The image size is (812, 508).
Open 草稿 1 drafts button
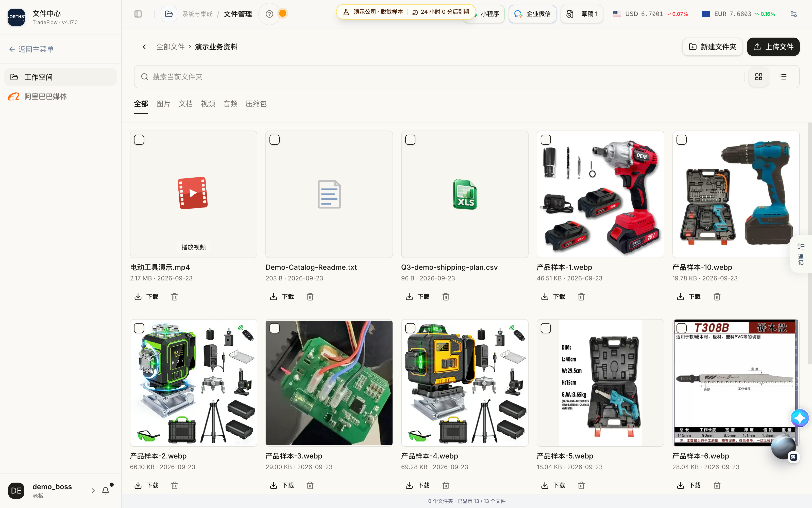pyautogui.click(x=582, y=14)
